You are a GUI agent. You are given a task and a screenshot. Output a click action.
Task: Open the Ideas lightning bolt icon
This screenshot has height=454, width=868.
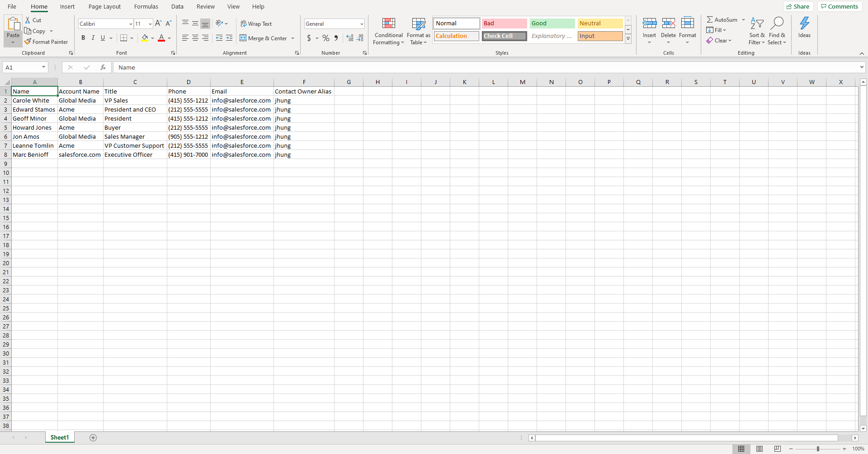(x=804, y=23)
